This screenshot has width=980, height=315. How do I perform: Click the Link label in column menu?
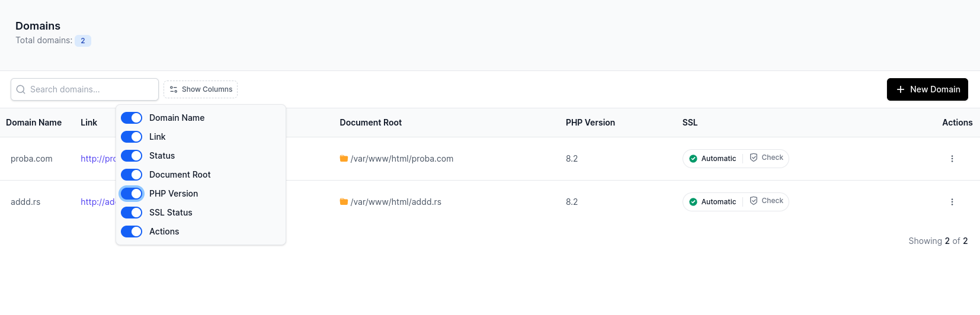157,137
